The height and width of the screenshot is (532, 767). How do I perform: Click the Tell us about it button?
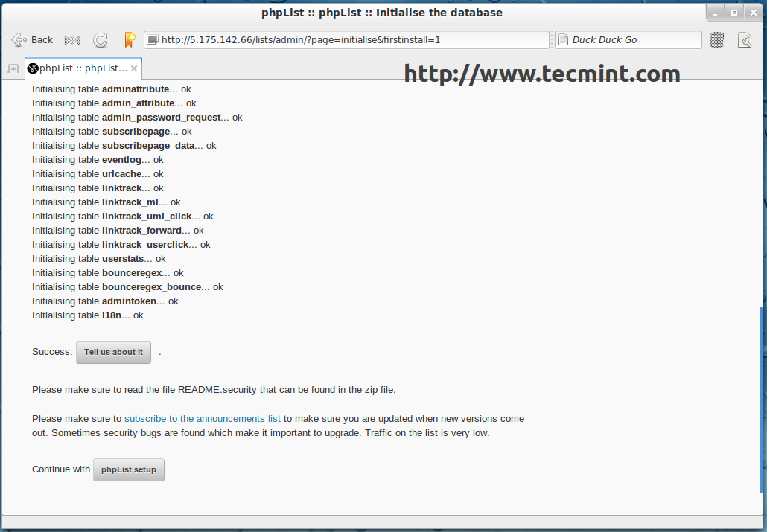tap(113, 352)
